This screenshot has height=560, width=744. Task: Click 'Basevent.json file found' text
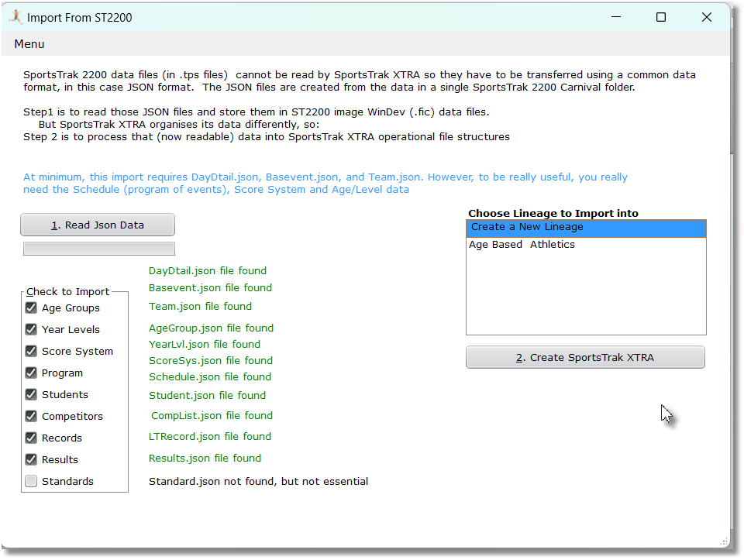(210, 288)
